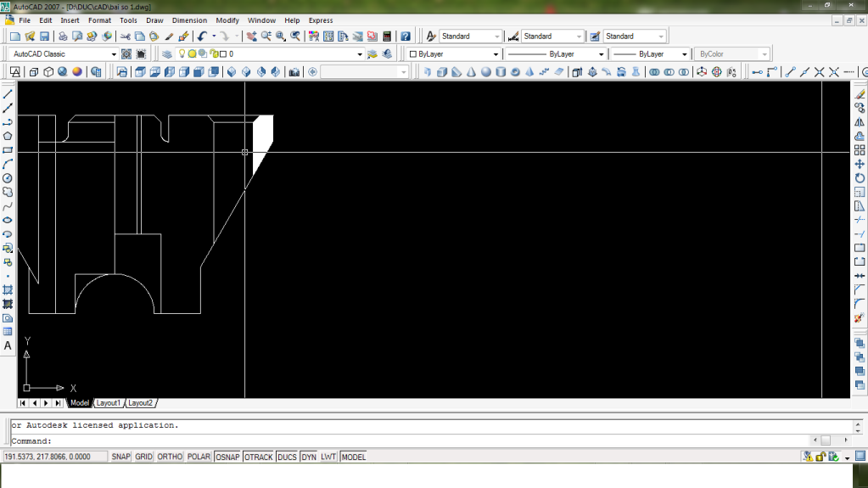
Task: Switch to the Model tab
Action: pyautogui.click(x=80, y=403)
